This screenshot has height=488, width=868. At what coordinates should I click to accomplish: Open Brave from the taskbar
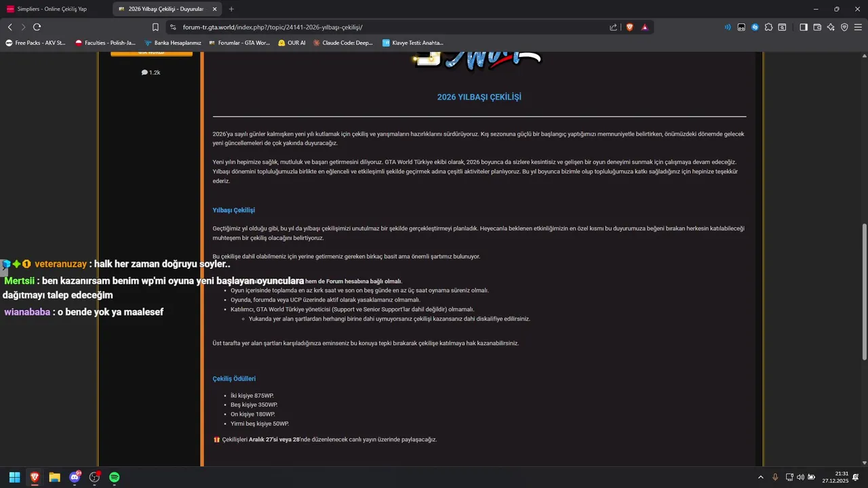pyautogui.click(x=35, y=477)
